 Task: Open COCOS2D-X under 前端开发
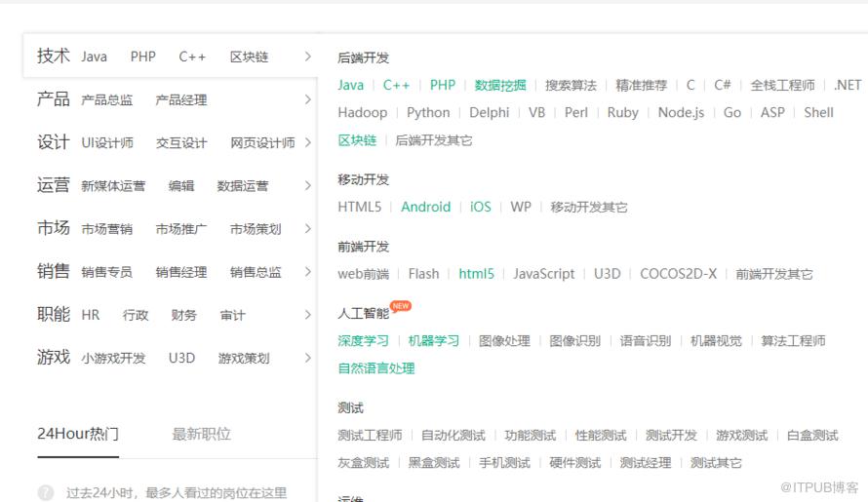tap(678, 274)
